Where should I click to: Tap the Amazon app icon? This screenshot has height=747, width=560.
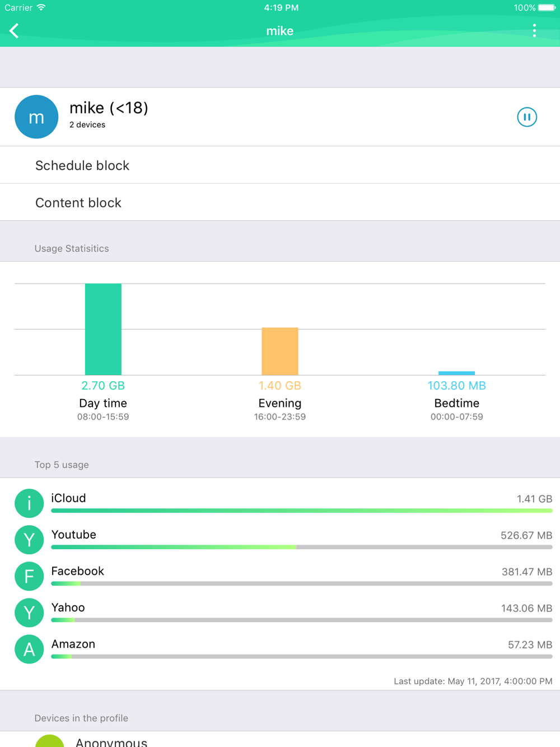tap(29, 649)
